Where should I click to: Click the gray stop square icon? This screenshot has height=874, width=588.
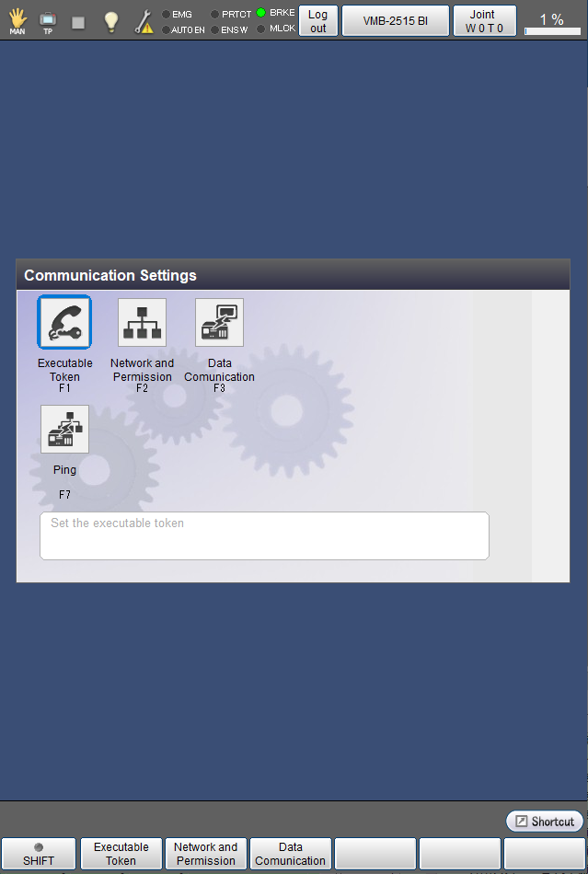[78, 22]
